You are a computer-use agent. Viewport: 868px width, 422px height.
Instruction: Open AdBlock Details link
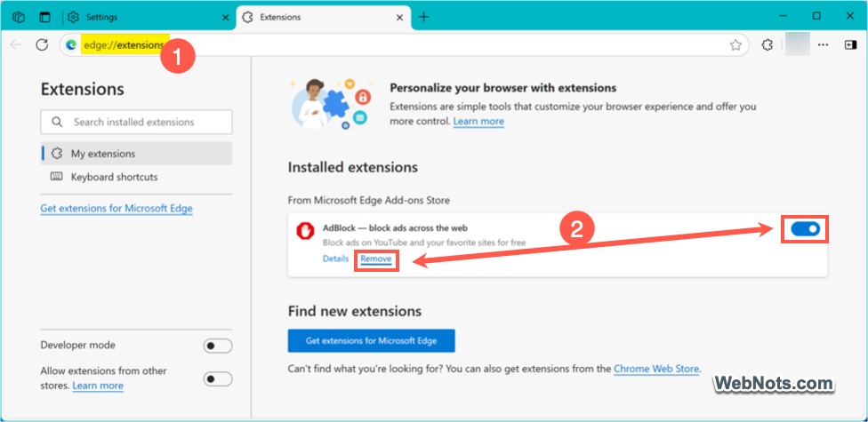point(335,259)
